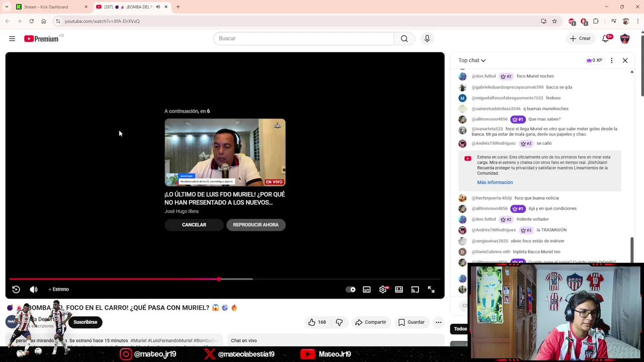Click the #LuisFernandoMuriel hashtag

coord(170,341)
